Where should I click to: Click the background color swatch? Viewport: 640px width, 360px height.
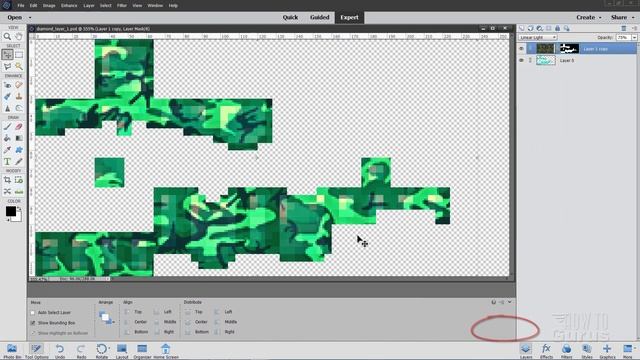point(18,218)
